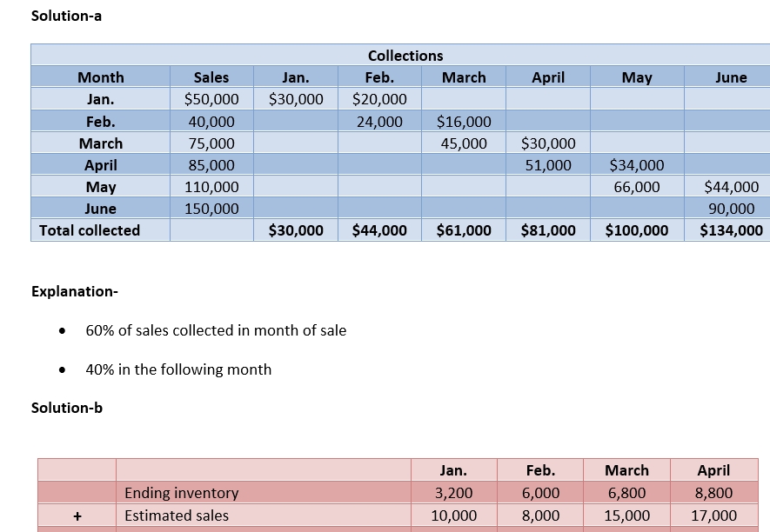
Task: Click the 24,000 cell in Feb. row
Action: [x=379, y=122]
